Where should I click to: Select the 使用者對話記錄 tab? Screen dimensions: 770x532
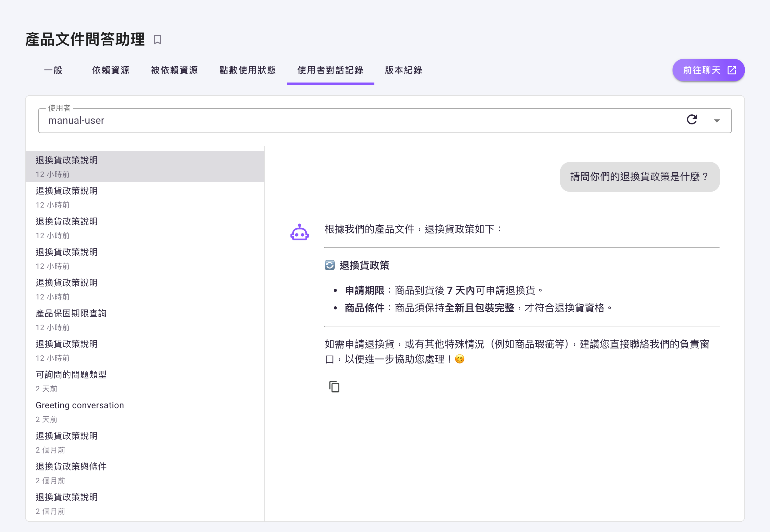330,70
